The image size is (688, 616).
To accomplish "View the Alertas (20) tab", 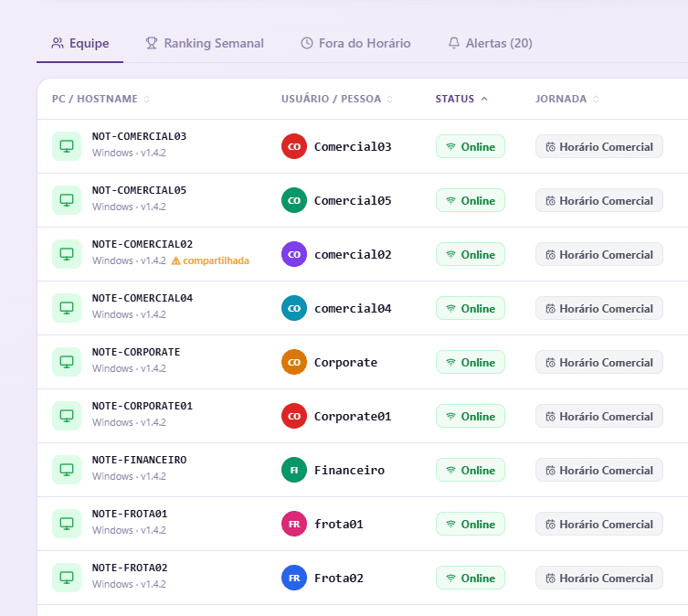I will click(x=490, y=43).
